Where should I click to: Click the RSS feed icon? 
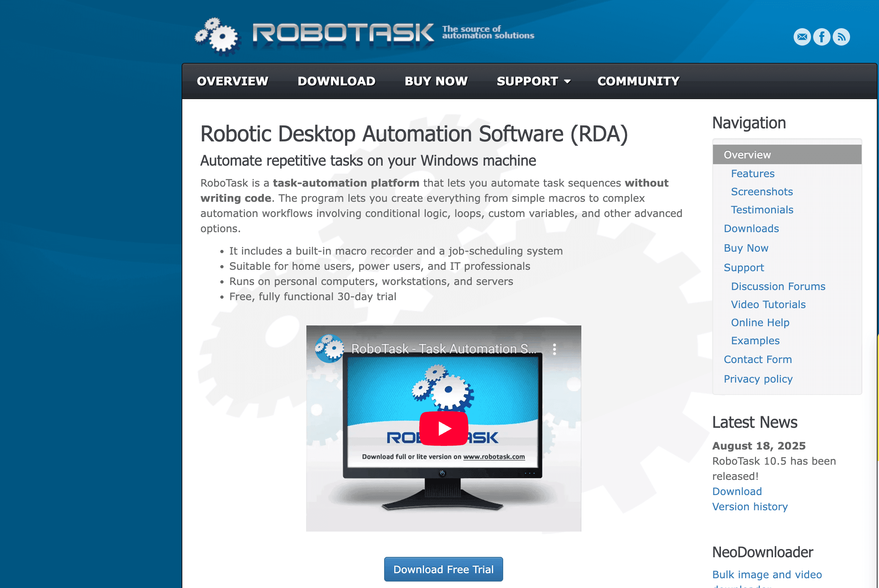pyautogui.click(x=841, y=37)
